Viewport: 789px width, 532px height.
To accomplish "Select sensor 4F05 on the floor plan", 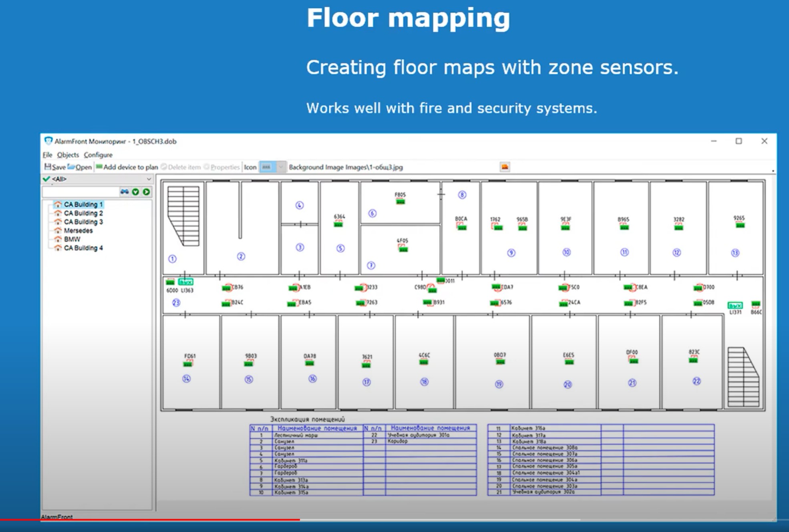I will [403, 248].
